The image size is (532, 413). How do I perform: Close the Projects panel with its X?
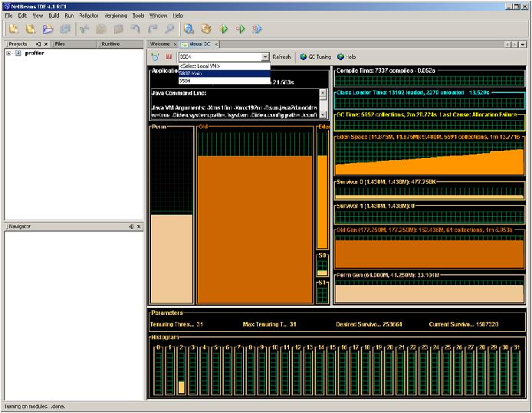(x=45, y=44)
